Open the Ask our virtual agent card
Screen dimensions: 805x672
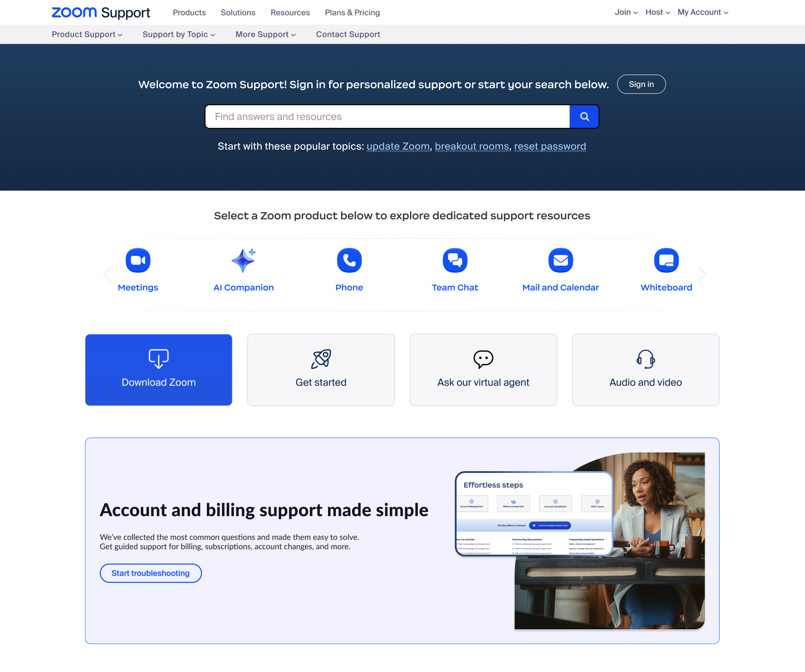point(483,370)
